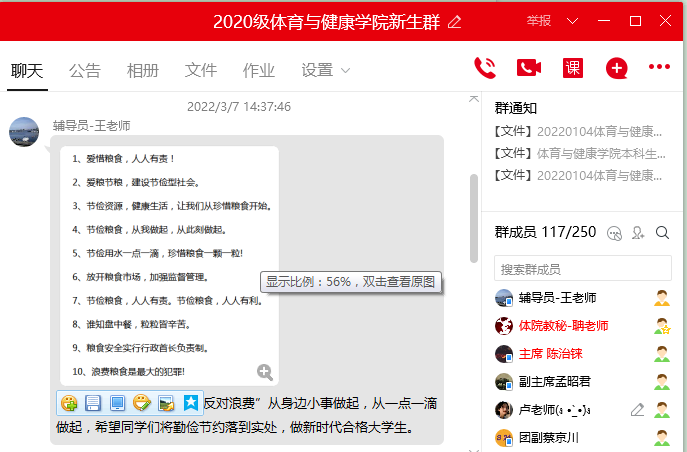Open the group class (课) feature
The image size is (687, 452).
click(573, 68)
